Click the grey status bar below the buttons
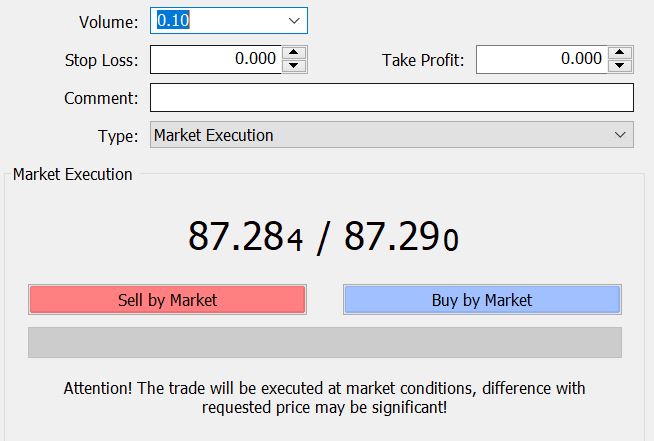This screenshot has height=441, width=654. tap(325, 343)
